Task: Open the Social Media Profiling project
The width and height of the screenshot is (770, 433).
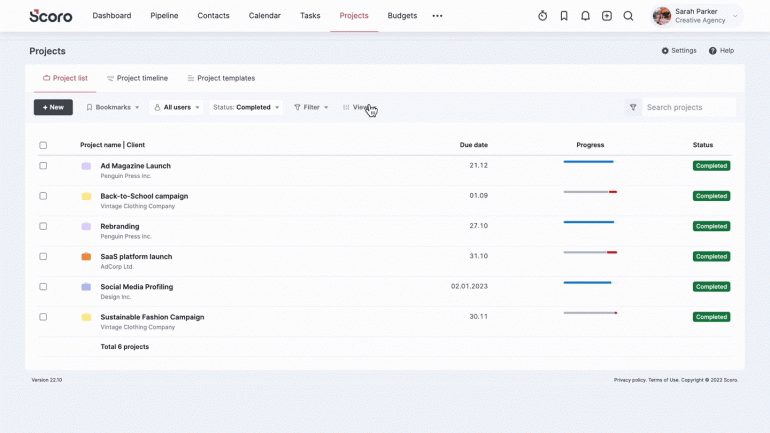Action: click(136, 287)
